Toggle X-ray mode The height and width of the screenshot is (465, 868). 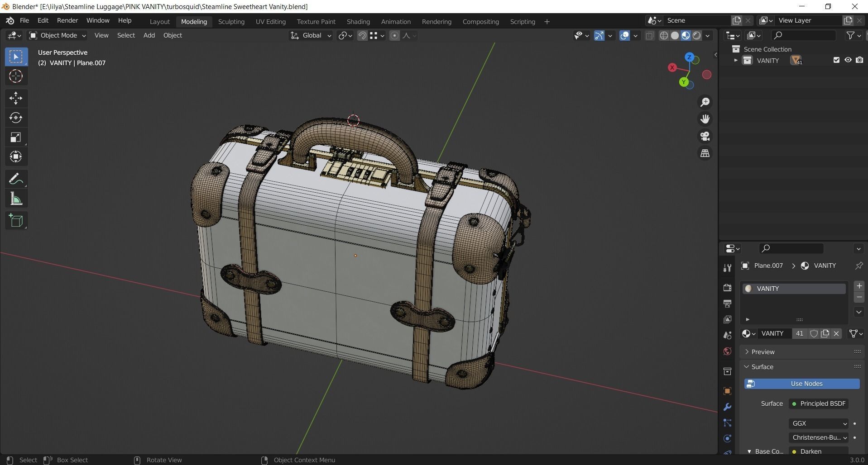point(649,35)
